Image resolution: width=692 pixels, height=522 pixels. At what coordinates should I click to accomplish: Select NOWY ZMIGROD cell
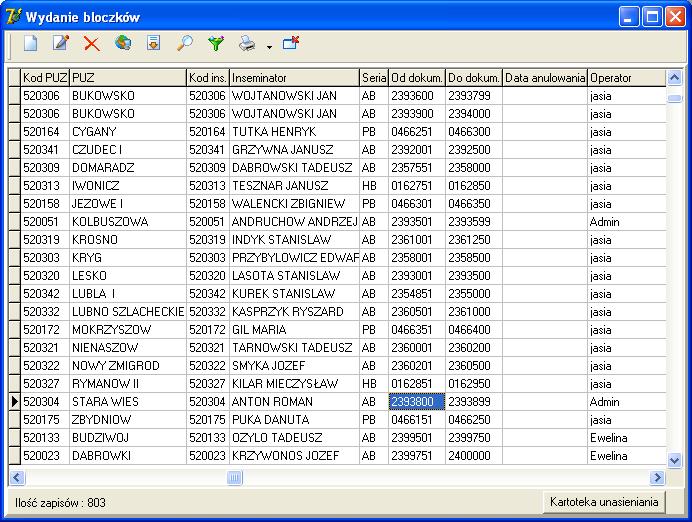click(128, 365)
